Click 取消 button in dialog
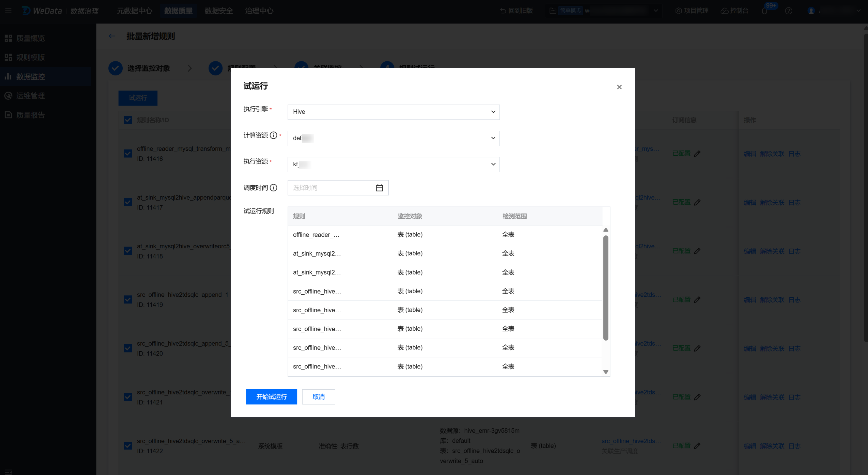This screenshot has height=475, width=868. (x=318, y=397)
